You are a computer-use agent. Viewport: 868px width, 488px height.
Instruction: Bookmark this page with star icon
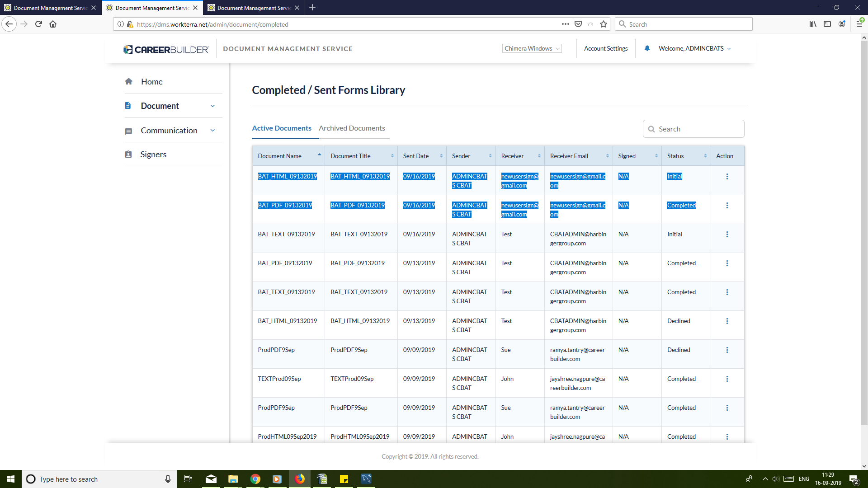tap(604, 24)
